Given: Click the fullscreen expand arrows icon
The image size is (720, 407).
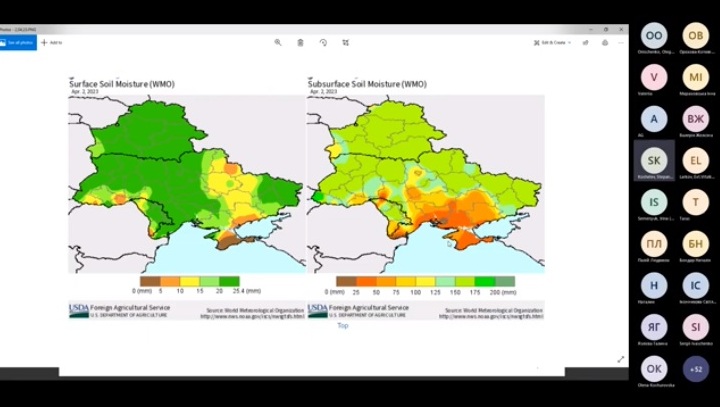Looking at the screenshot, I should pos(621,359).
